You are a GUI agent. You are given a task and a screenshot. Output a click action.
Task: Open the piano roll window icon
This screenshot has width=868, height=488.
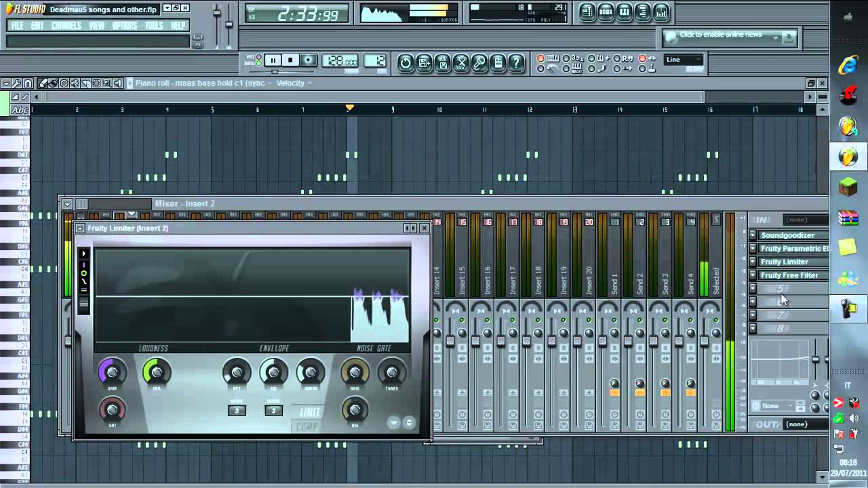click(x=625, y=12)
